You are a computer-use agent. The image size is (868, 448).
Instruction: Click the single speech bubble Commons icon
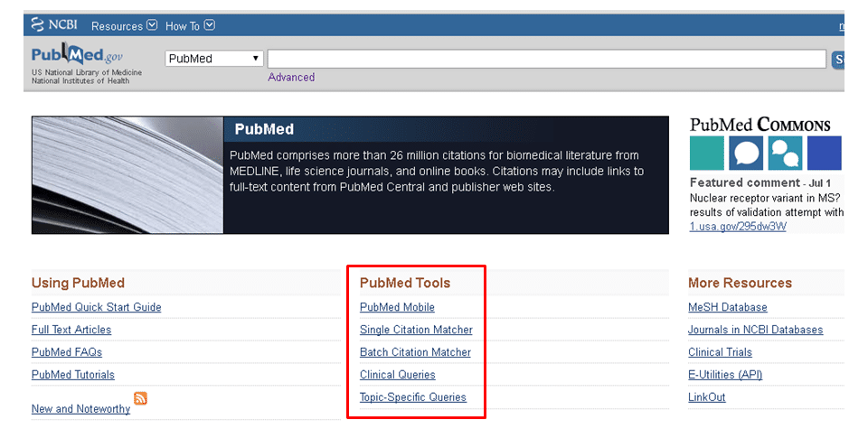[746, 154]
